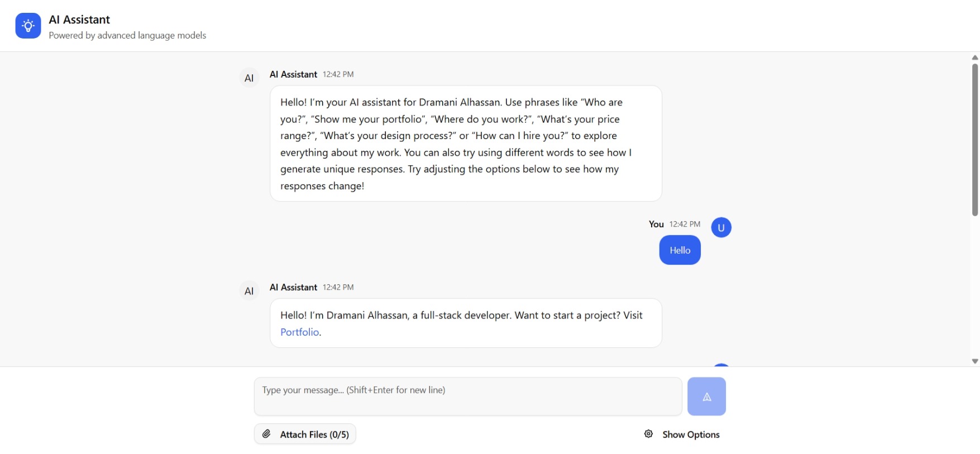980x454 pixels.
Task: Open the Portfolio link in the reply
Action: 300,332
